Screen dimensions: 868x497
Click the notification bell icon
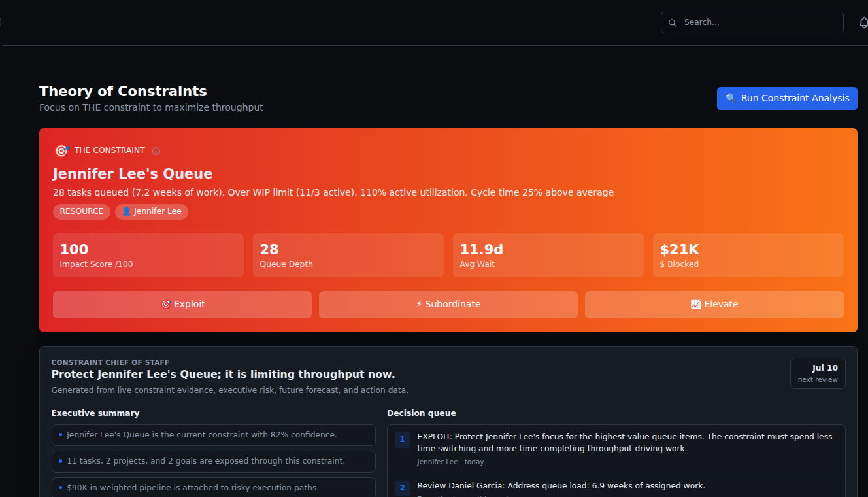pos(863,23)
